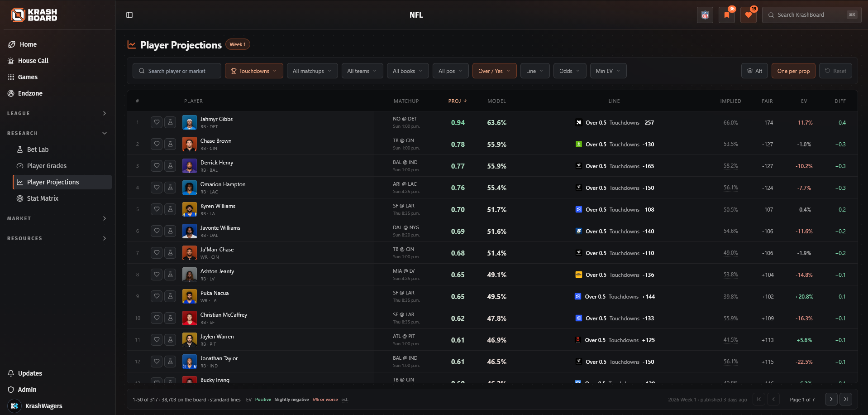Viewport: 868px width, 415px height.
Task: Favorite Jahmyr Gibbs with heart icon
Action: [x=157, y=122]
